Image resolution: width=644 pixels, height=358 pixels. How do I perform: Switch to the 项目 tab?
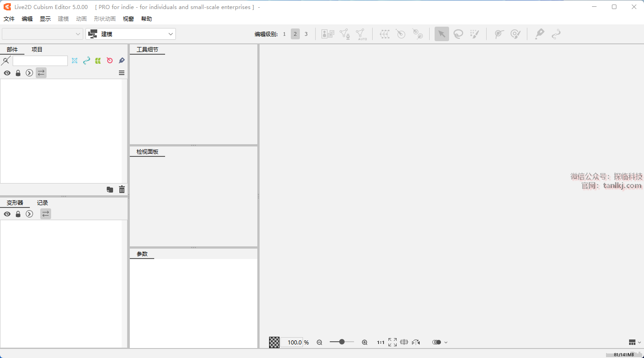(x=37, y=50)
